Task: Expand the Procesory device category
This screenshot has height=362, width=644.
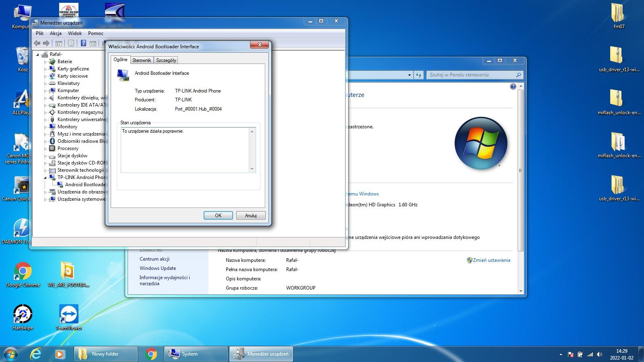Action: click(45, 149)
